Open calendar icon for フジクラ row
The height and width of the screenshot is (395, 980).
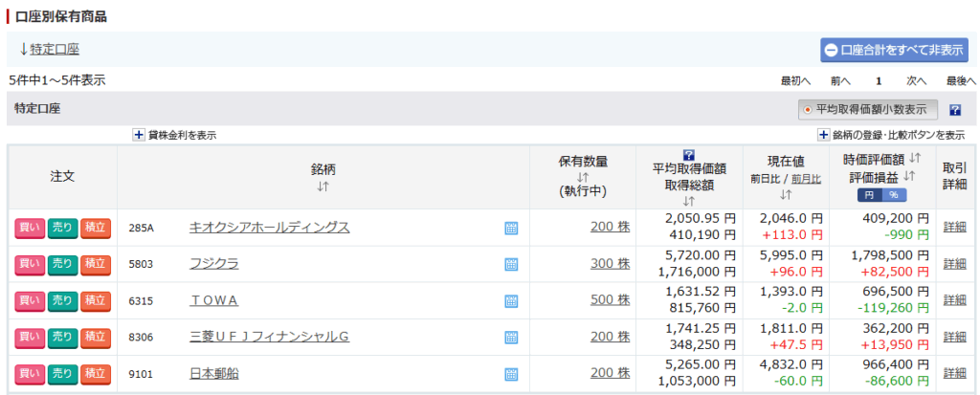[x=511, y=264]
